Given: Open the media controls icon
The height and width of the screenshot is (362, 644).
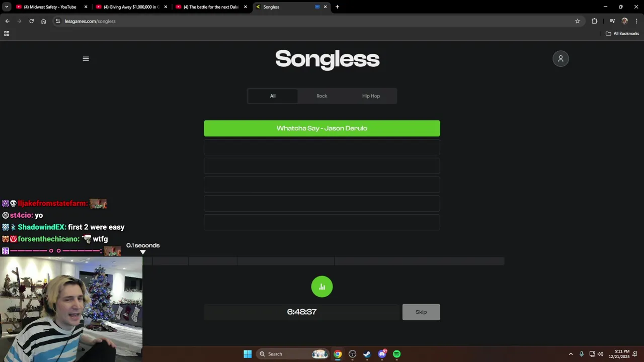Looking at the screenshot, I should click(612, 21).
